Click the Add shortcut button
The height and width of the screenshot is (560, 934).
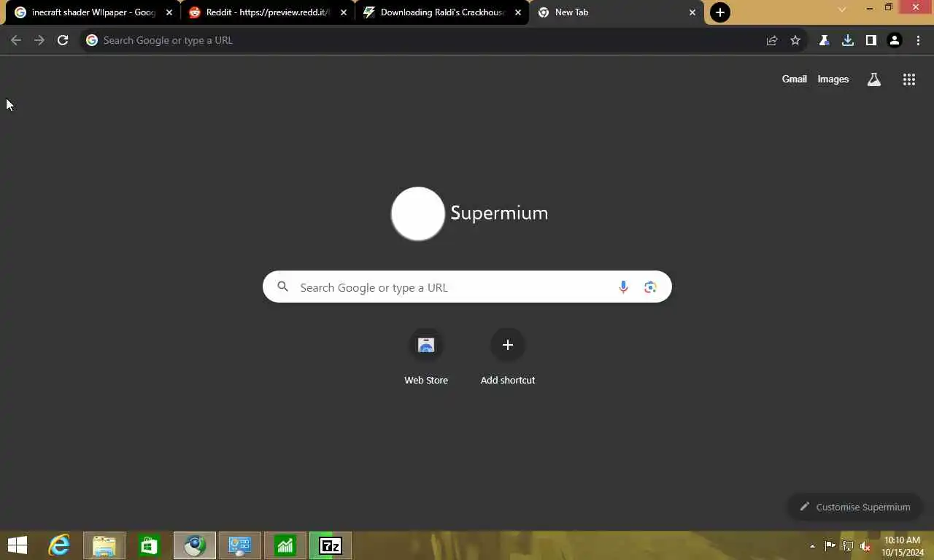tap(508, 357)
